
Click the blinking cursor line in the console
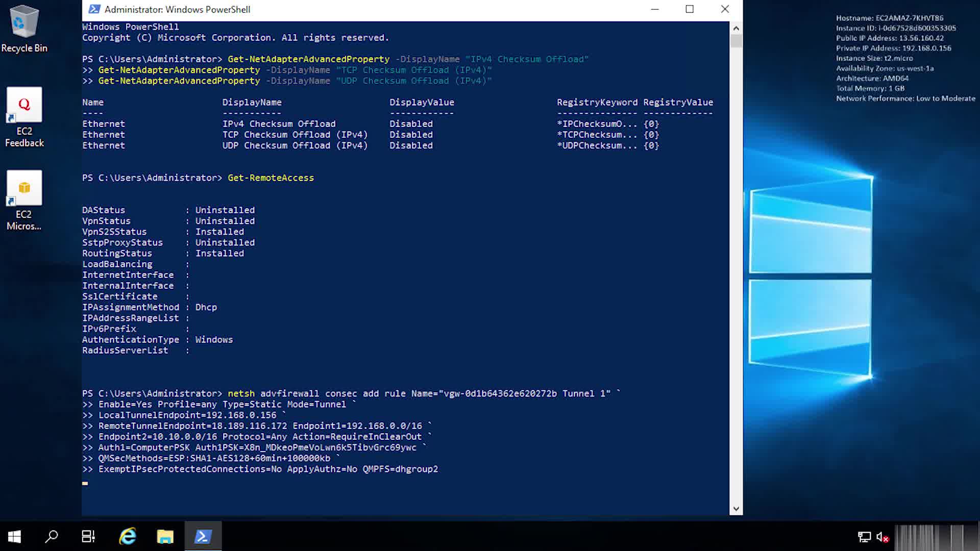tap(85, 483)
